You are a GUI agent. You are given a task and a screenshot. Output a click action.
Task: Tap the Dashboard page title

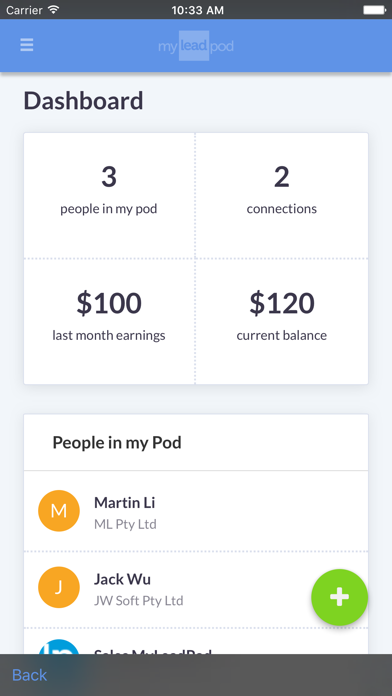pyautogui.click(x=83, y=101)
